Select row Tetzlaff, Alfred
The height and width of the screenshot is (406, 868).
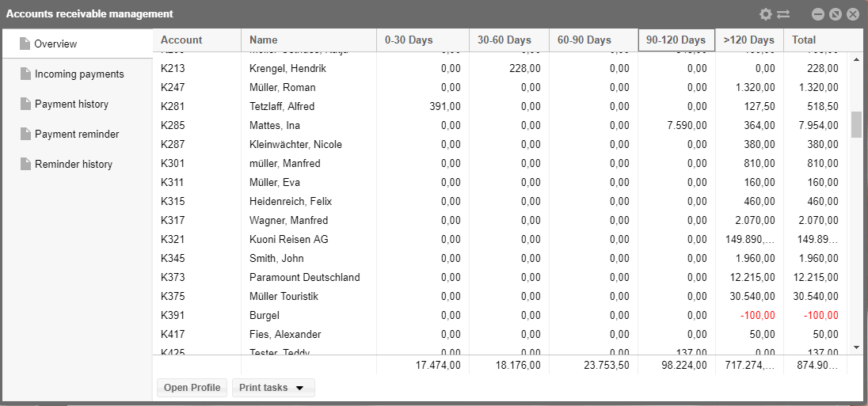point(500,106)
